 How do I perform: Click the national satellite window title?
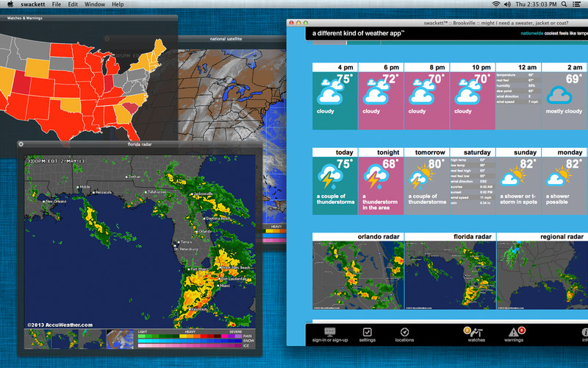pyautogui.click(x=226, y=39)
